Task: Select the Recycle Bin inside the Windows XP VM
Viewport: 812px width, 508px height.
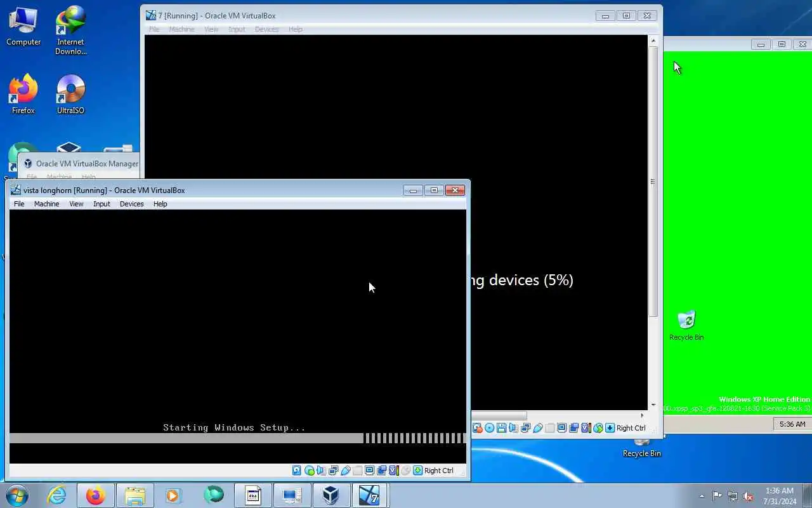Action: point(686,326)
